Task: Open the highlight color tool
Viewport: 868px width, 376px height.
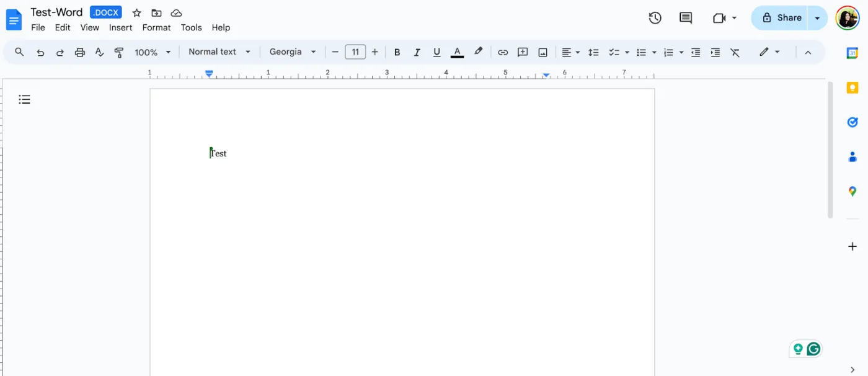Action: tap(478, 52)
